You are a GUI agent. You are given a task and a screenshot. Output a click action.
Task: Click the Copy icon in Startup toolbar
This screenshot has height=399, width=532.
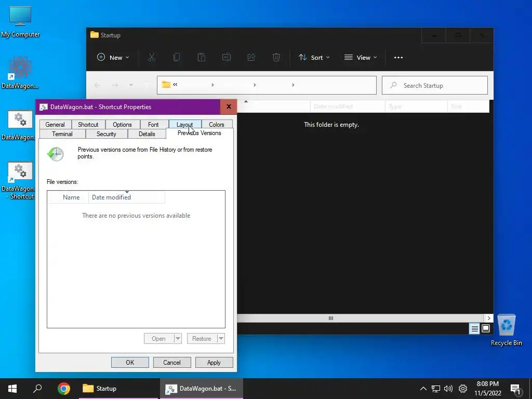177,57
